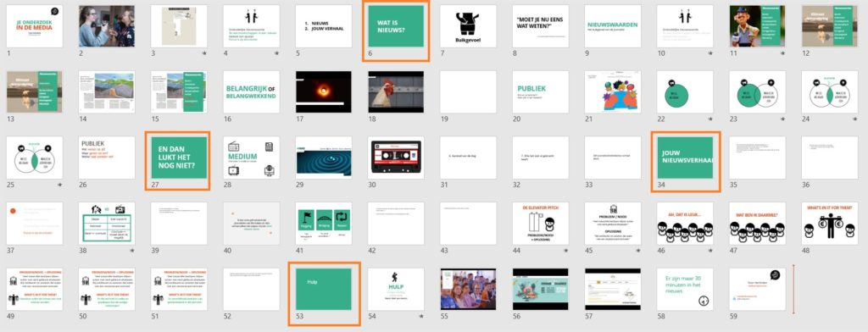Select the 'WAT IS NIEUWS?' slide thumbnail

pyautogui.click(x=396, y=26)
